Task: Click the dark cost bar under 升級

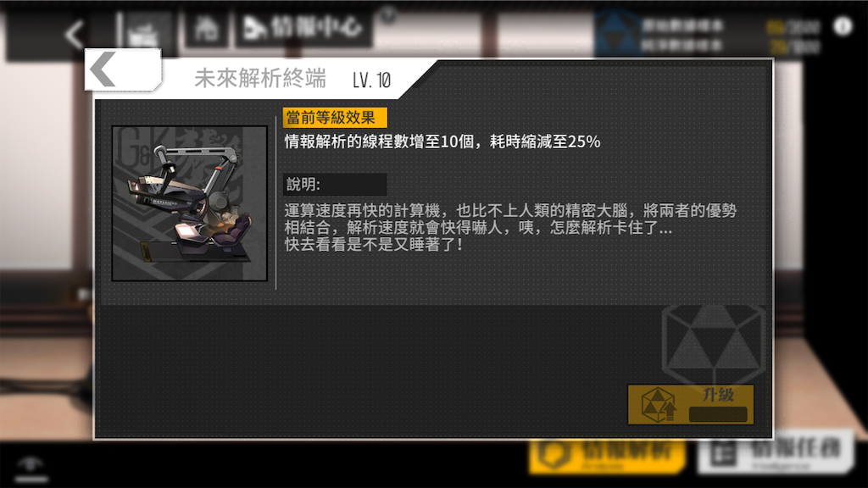Action: (718, 413)
